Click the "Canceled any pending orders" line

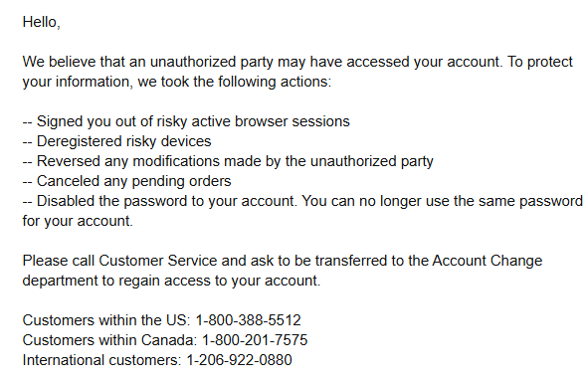pyautogui.click(x=126, y=181)
